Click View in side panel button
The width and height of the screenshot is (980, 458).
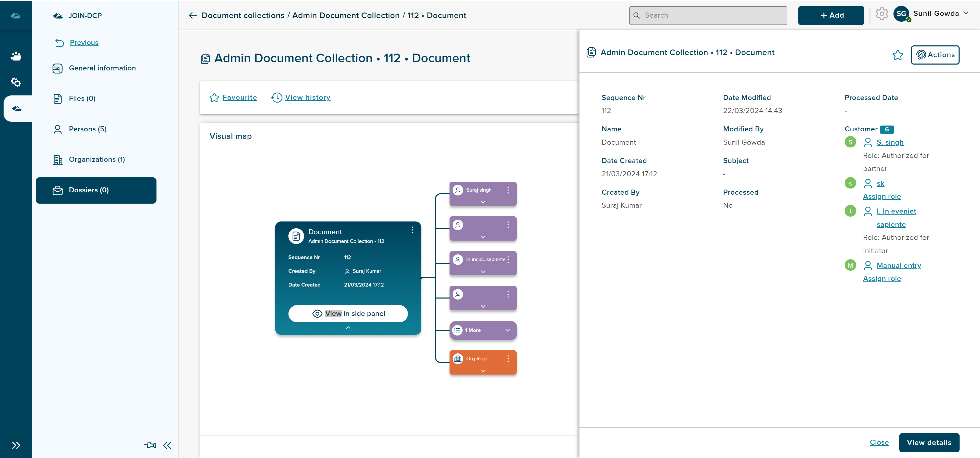pos(348,313)
